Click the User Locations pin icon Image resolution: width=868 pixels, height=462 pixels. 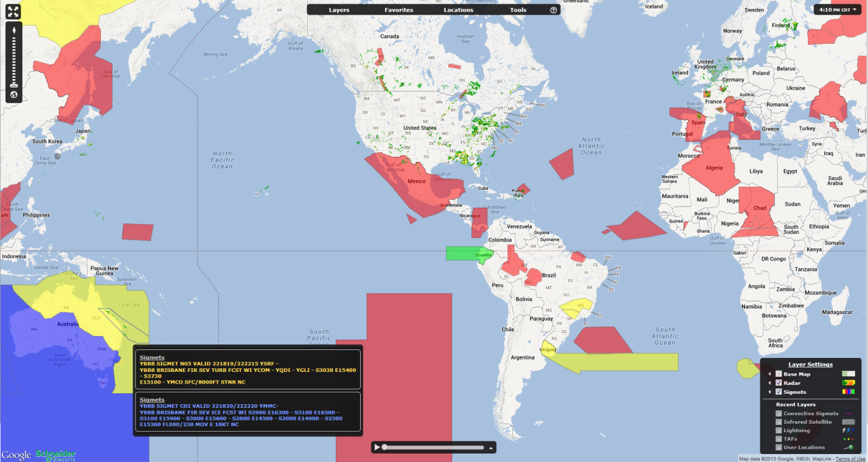click(x=848, y=447)
